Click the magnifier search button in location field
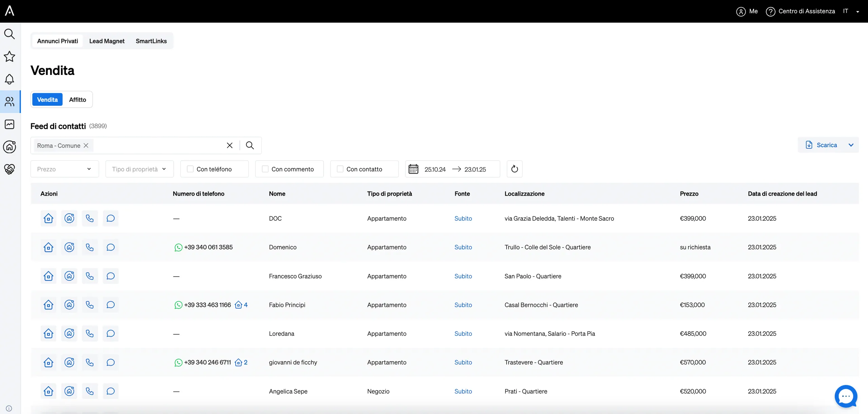This screenshot has height=414, width=868. pyautogui.click(x=250, y=145)
